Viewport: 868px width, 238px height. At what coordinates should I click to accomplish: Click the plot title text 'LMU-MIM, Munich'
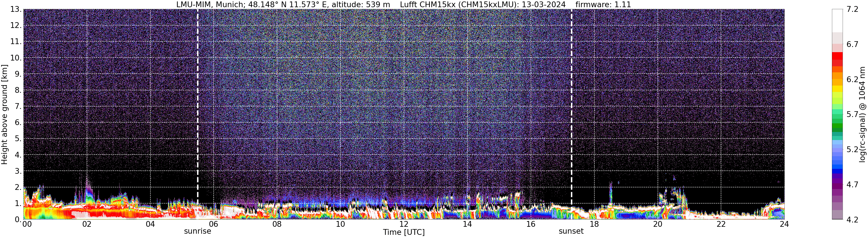(210, 5)
